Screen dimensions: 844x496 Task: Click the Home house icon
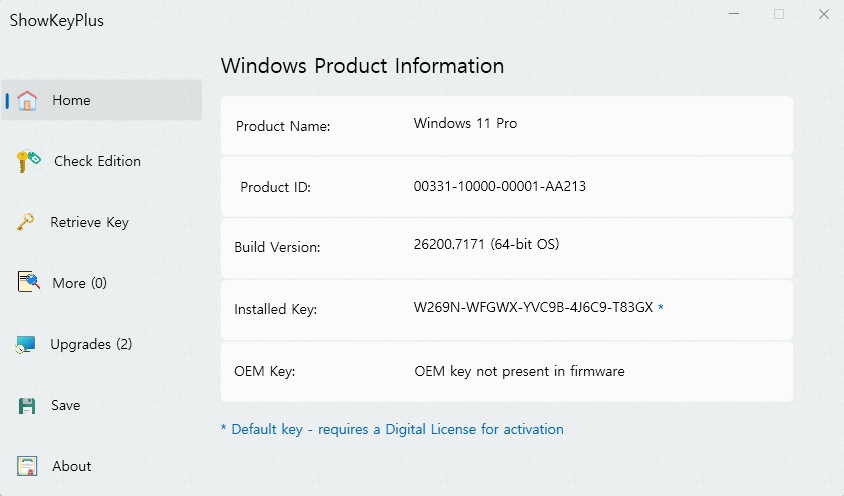click(27, 100)
